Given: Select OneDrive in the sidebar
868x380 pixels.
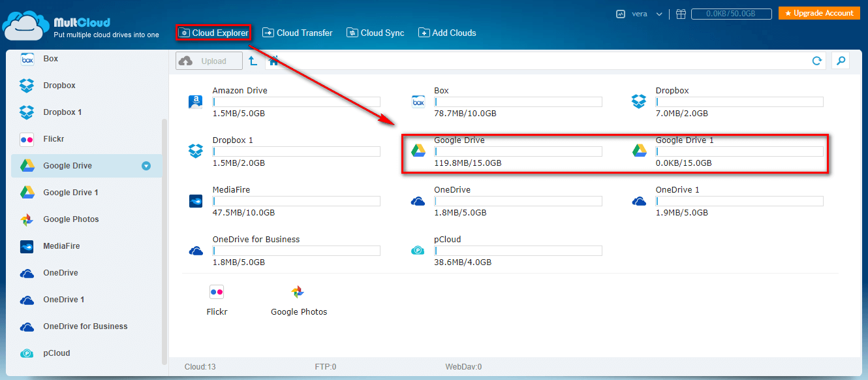Looking at the screenshot, I should (x=86, y=273).
